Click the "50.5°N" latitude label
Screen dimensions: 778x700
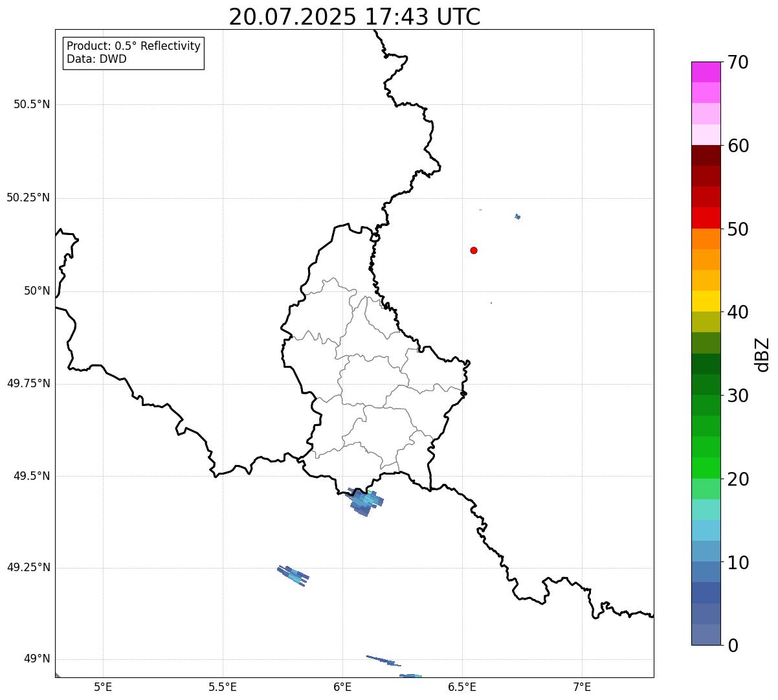32,104
